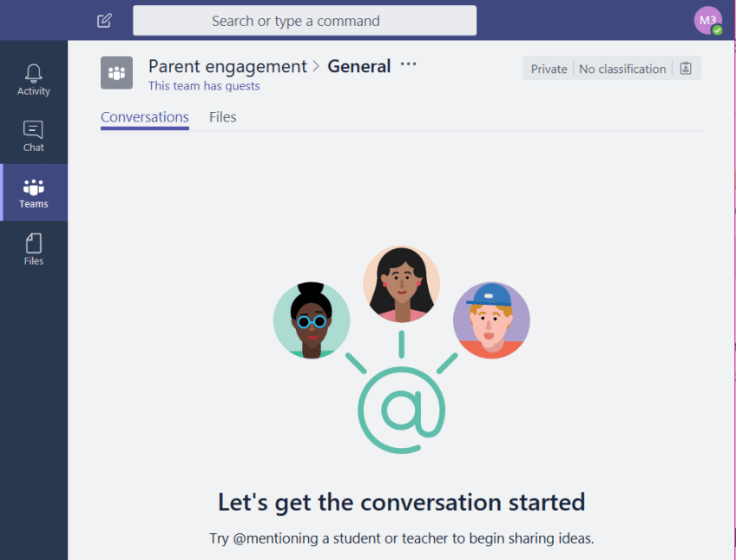Open the Chat section in the sidebar

[x=34, y=136]
